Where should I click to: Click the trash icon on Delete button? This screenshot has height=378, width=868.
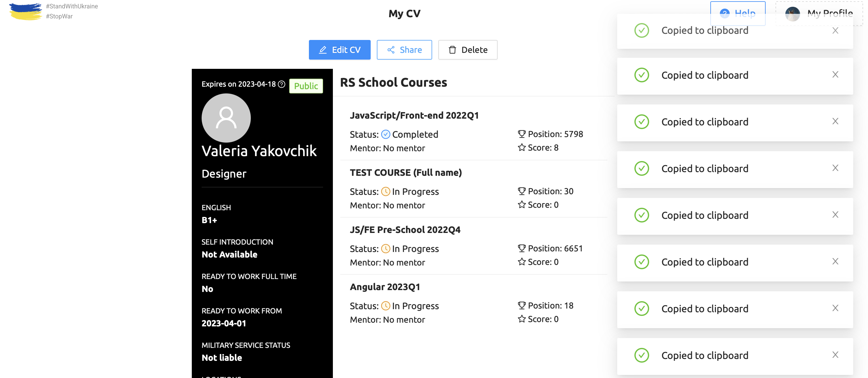(x=452, y=50)
